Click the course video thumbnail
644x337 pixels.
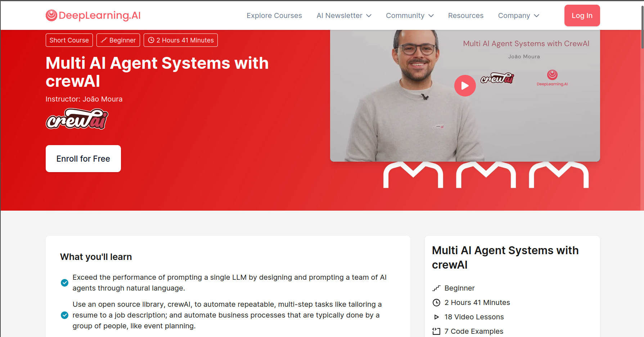coord(465,96)
